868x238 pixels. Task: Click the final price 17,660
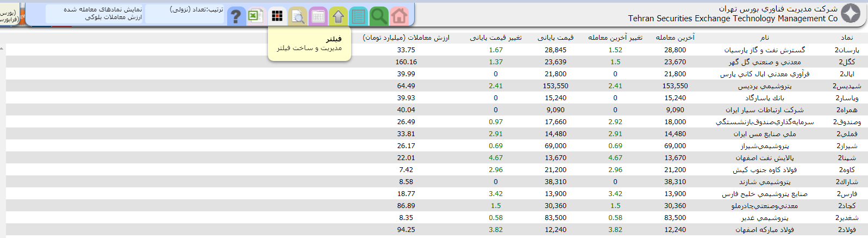tap(555, 121)
